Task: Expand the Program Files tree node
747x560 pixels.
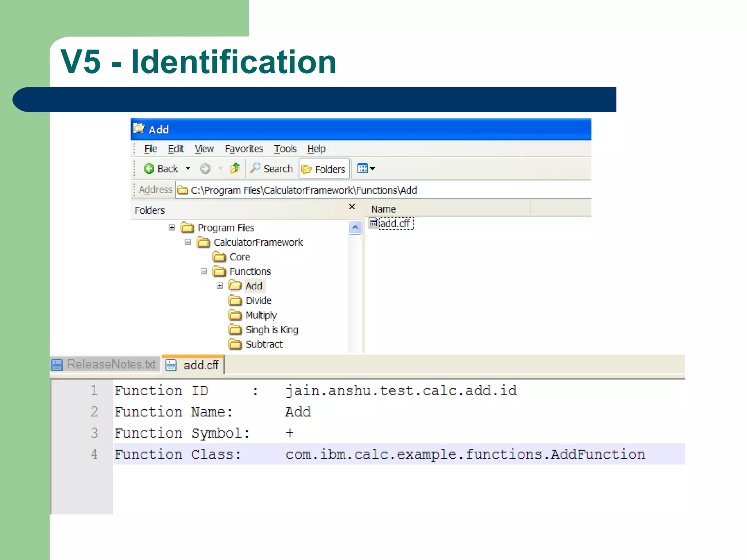Action: [x=172, y=227]
